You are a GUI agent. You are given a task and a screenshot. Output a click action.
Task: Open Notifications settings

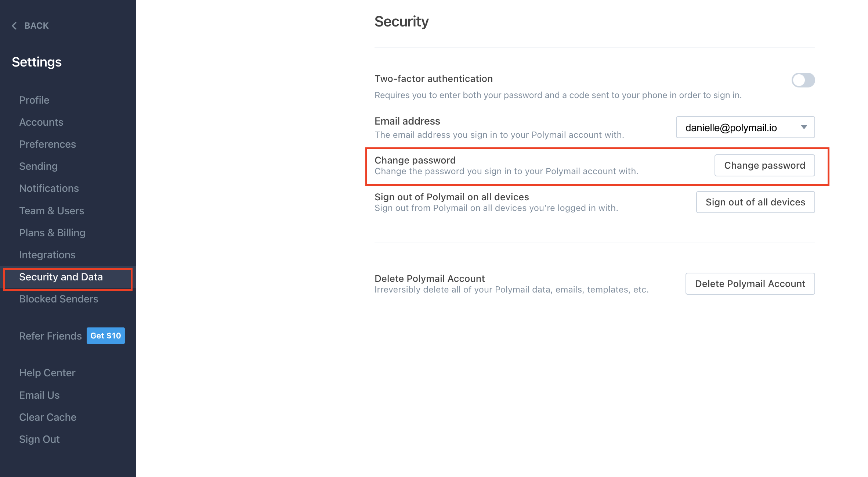coord(49,188)
